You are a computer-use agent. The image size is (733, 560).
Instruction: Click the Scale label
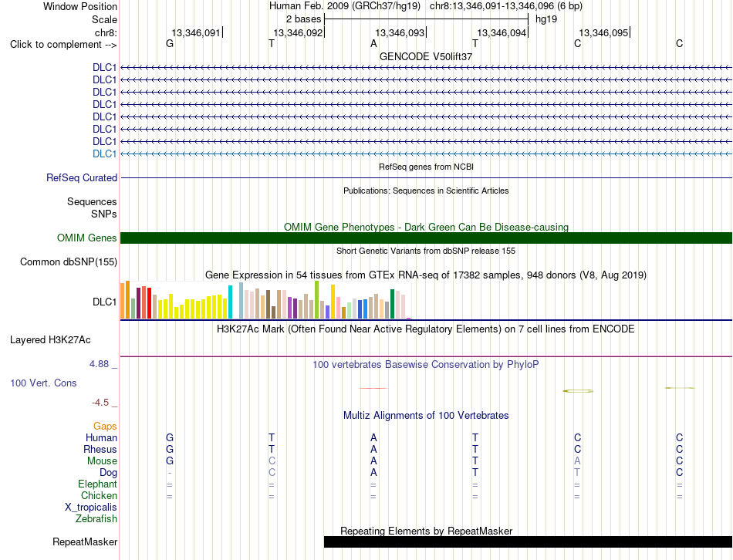point(105,19)
